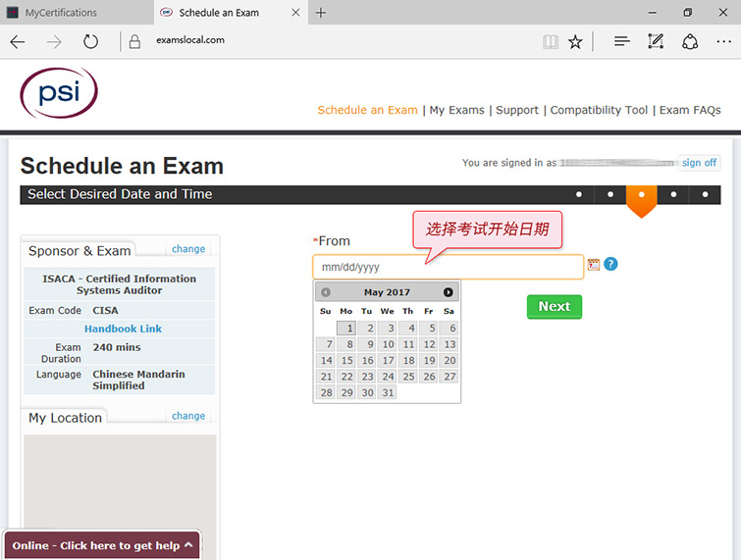Open the Compatibility Tool link
Image resolution: width=741 pixels, height=560 pixels.
[x=599, y=110]
